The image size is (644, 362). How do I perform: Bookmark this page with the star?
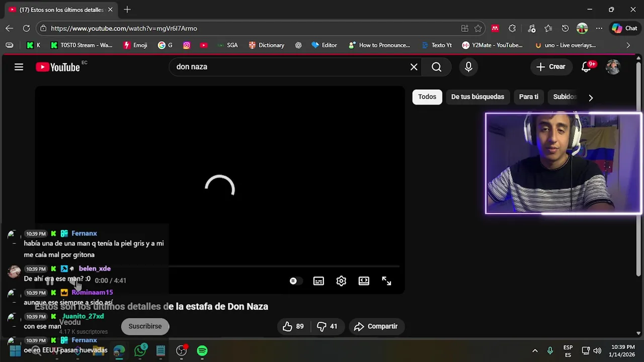tap(478, 28)
